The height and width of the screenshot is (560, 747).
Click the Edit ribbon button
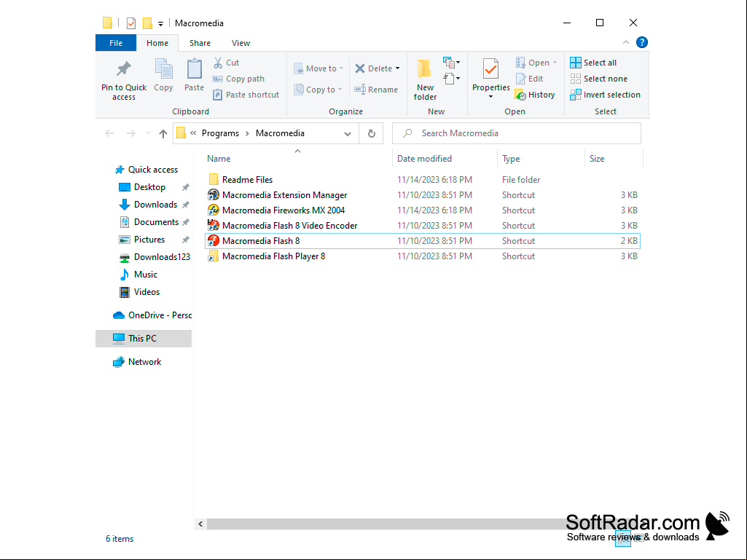coord(529,79)
